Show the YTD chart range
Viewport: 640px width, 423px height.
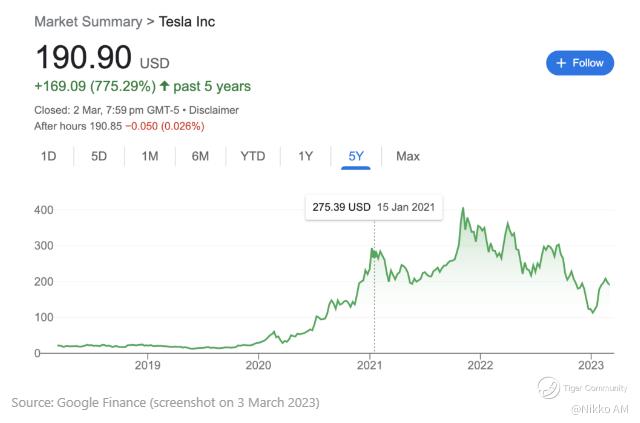[253, 156]
